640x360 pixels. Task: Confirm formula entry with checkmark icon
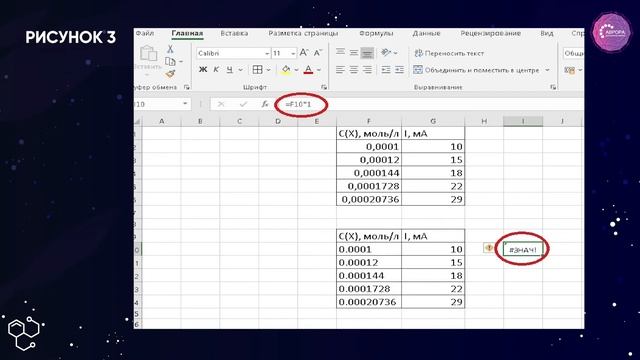(243, 104)
